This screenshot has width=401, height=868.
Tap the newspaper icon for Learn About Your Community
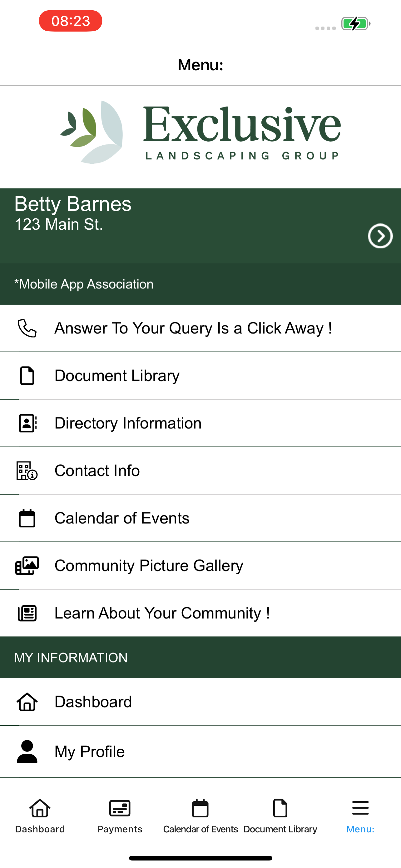point(27,613)
